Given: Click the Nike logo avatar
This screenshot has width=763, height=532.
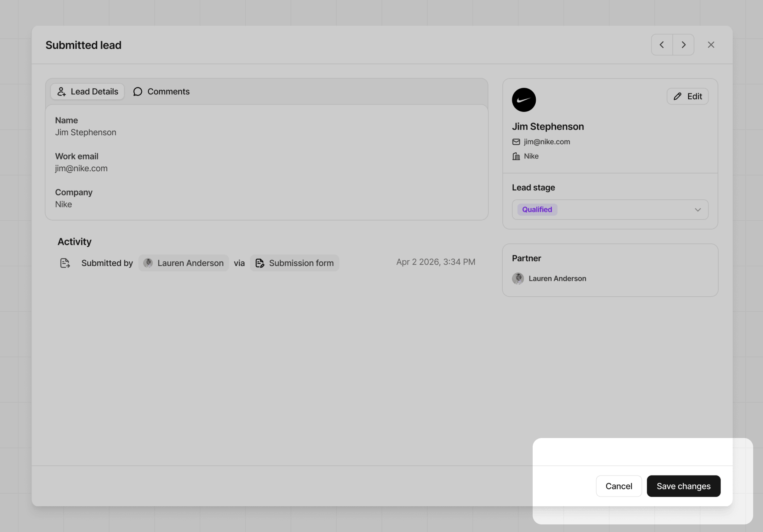Looking at the screenshot, I should point(524,100).
